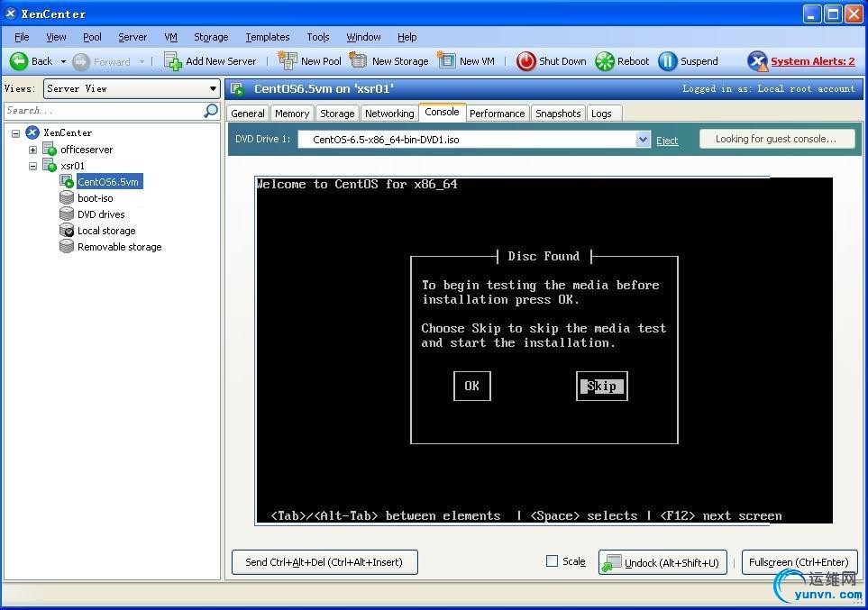Screen dimensions: 868x610
Task: Open the Window menu
Action: pos(363,37)
